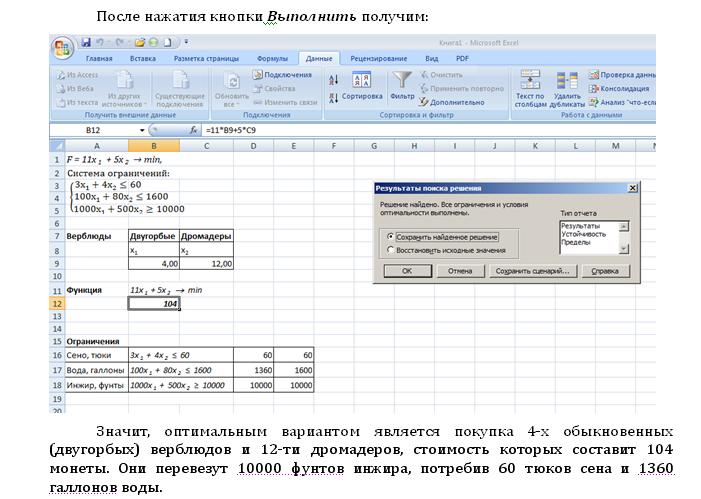The width and height of the screenshot is (701, 499).
Task: Select cell E17 showing 1600
Action: pyautogui.click(x=294, y=370)
